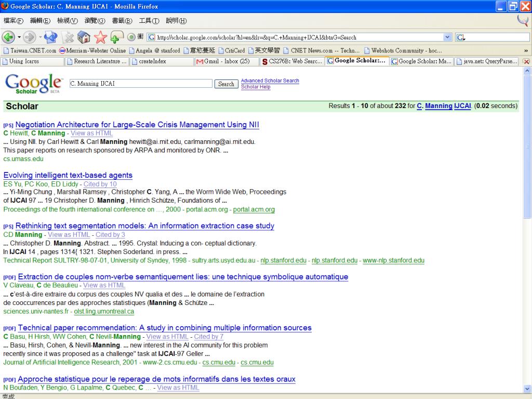Show more bookmarks with the chevron
Viewport: 532px width, 399px height.
point(526,50)
